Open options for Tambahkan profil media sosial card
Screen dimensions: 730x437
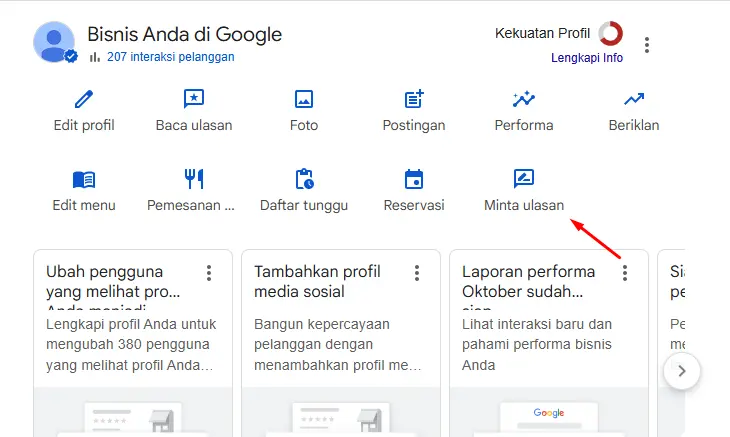(x=417, y=273)
